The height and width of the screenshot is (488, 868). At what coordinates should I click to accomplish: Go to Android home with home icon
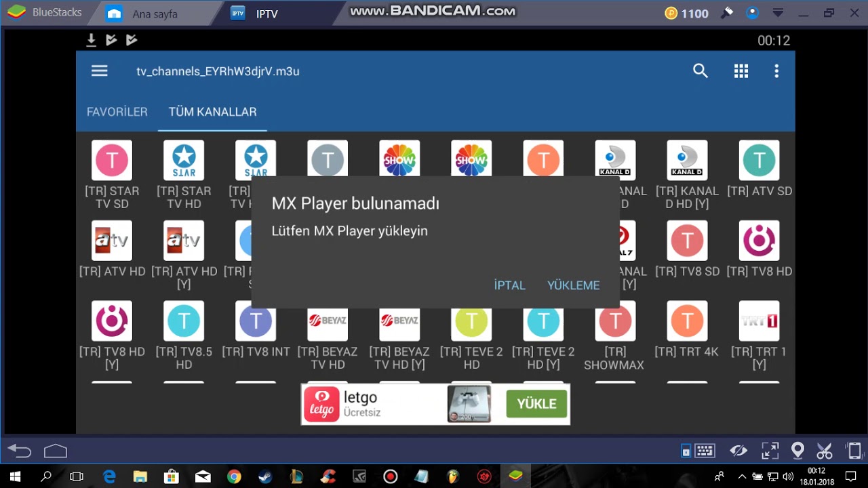pyautogui.click(x=56, y=451)
